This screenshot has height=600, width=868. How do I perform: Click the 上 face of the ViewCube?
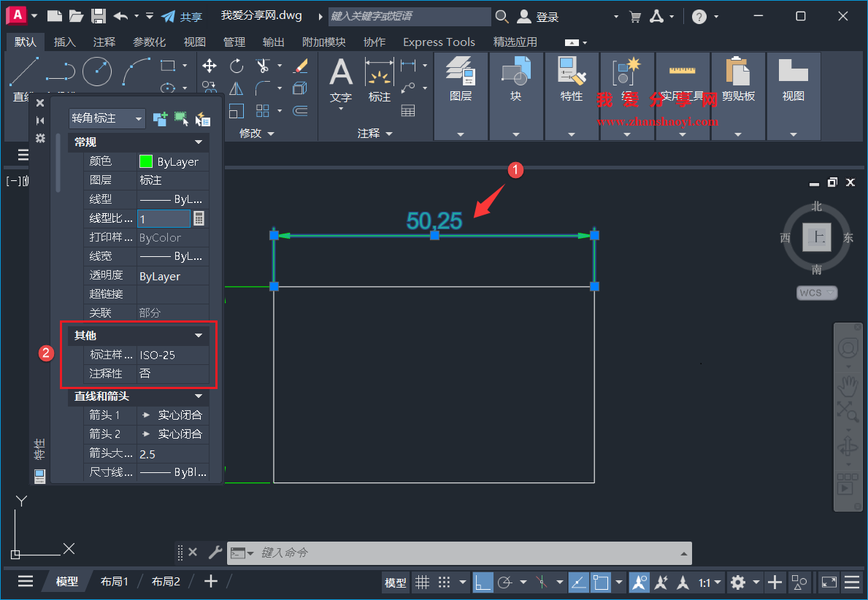[817, 237]
